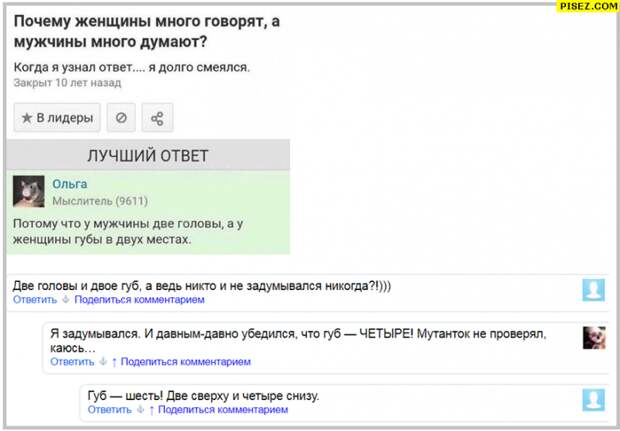Click the block/report circle-slash icon

tap(121, 117)
